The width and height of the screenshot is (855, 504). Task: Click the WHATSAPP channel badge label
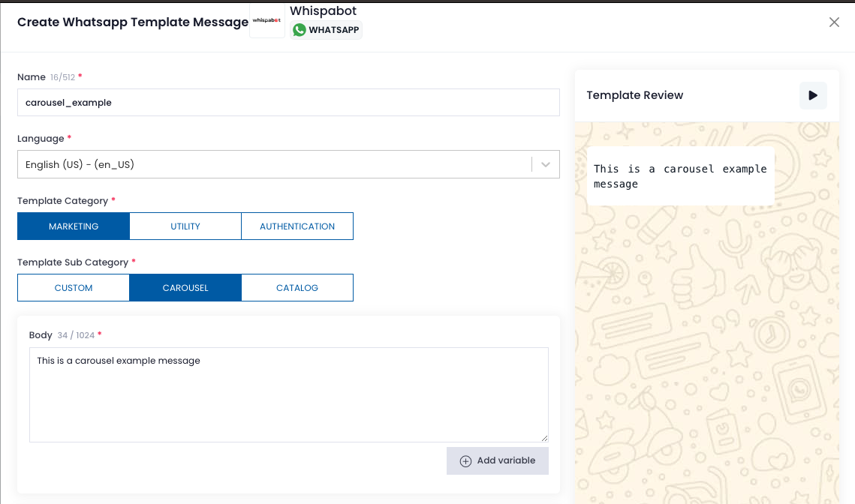[x=334, y=30]
